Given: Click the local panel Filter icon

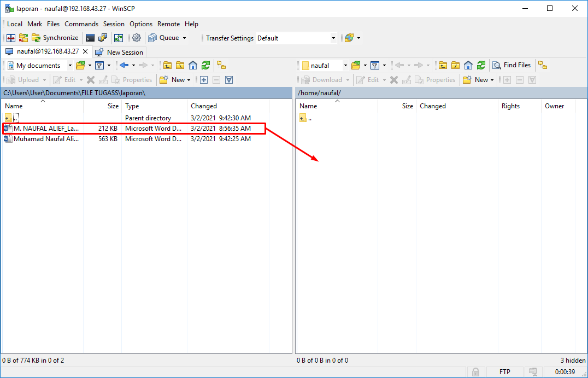Looking at the screenshot, I should (99, 65).
